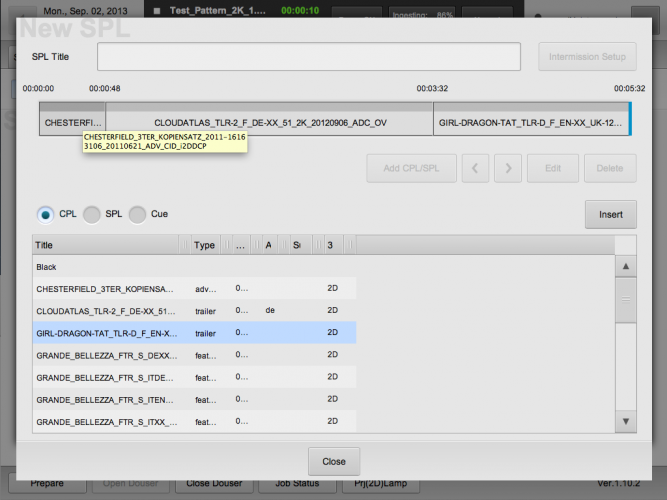667x500 pixels.
Task: Click the Add CPL/SPL button
Action: click(x=419, y=168)
